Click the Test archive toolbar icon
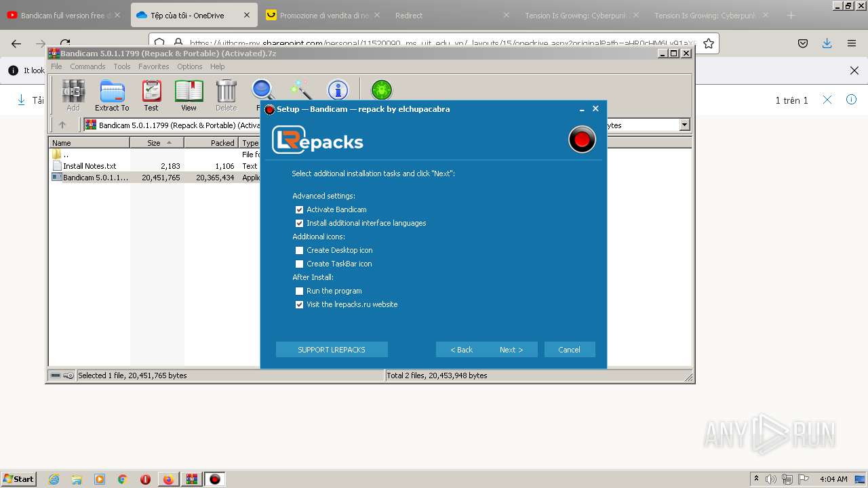The image size is (868, 488). (x=151, y=95)
